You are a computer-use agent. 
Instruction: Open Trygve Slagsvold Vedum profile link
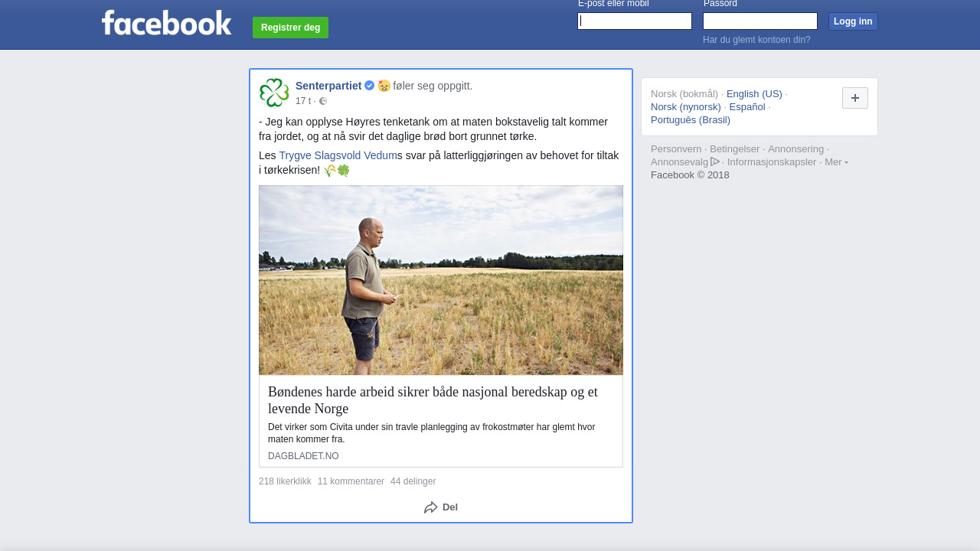tap(338, 155)
